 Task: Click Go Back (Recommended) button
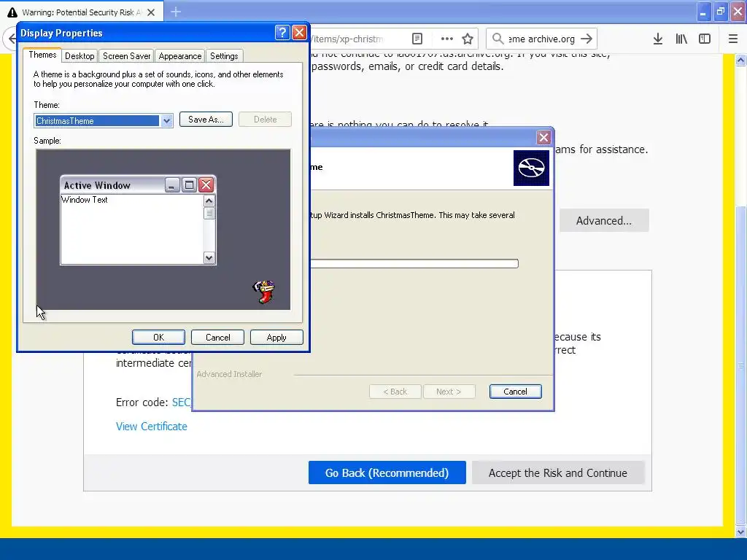click(x=387, y=472)
